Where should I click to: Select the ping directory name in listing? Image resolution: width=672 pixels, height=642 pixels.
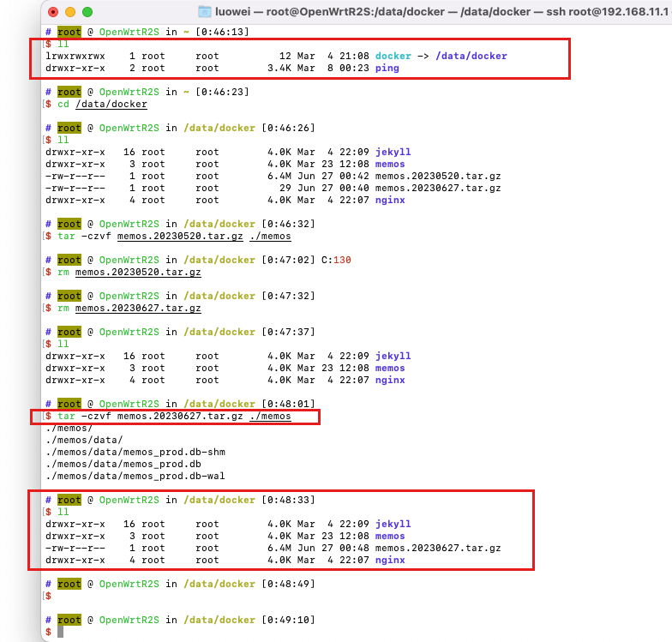click(x=387, y=68)
